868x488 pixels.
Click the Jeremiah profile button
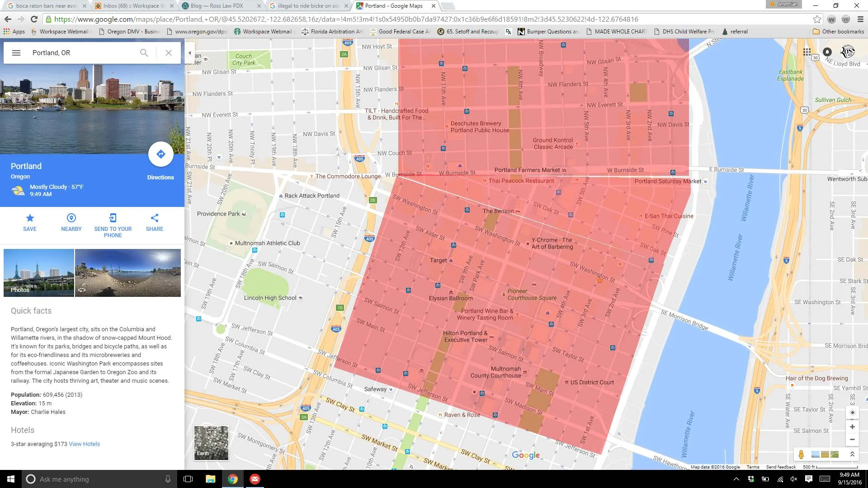(784, 4)
